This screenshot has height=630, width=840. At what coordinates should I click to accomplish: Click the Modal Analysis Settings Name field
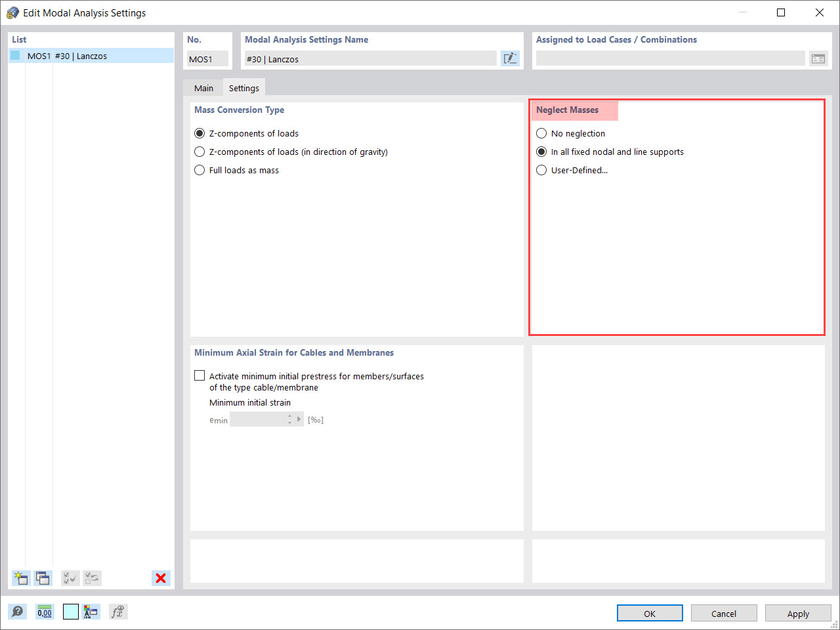[x=370, y=58]
